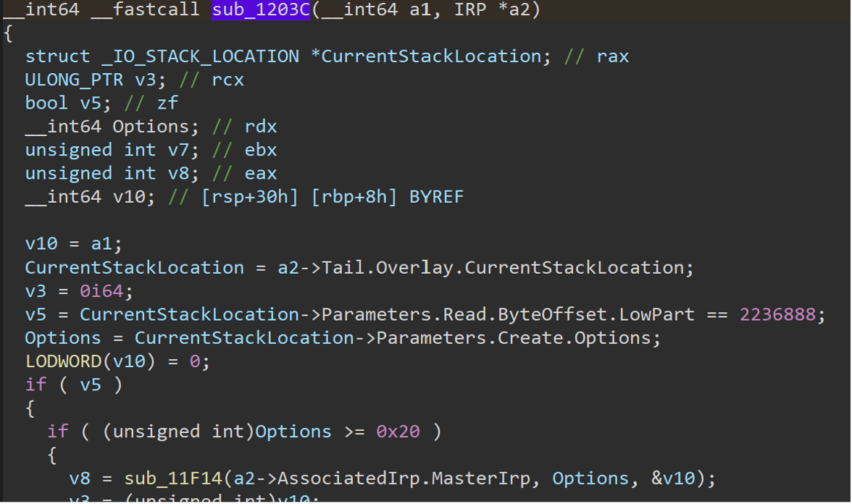The width and height of the screenshot is (852, 504).
Task: Select the bool type of v5 declaration
Action: (x=46, y=102)
